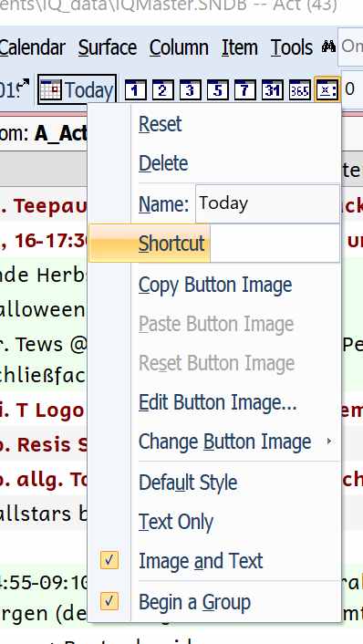Open the 31-day month view icon
The image size is (363, 644).
coord(273,89)
